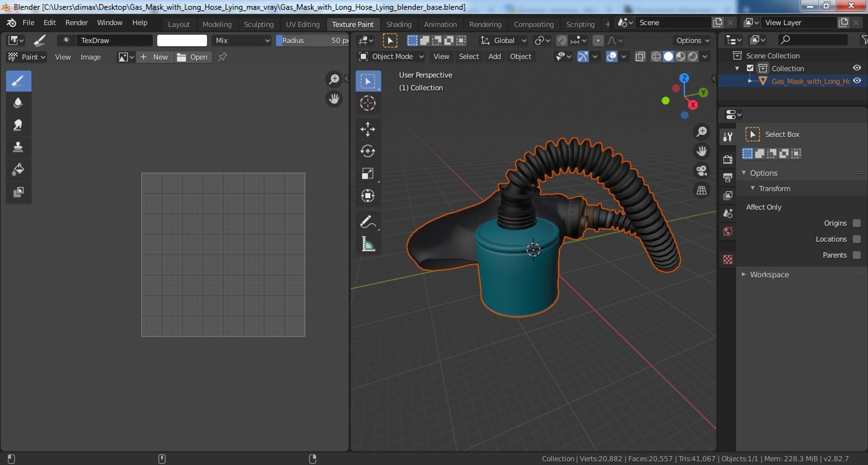Open the Options dropdown in viewport header
Viewport: 868px width, 465px height.
click(693, 40)
